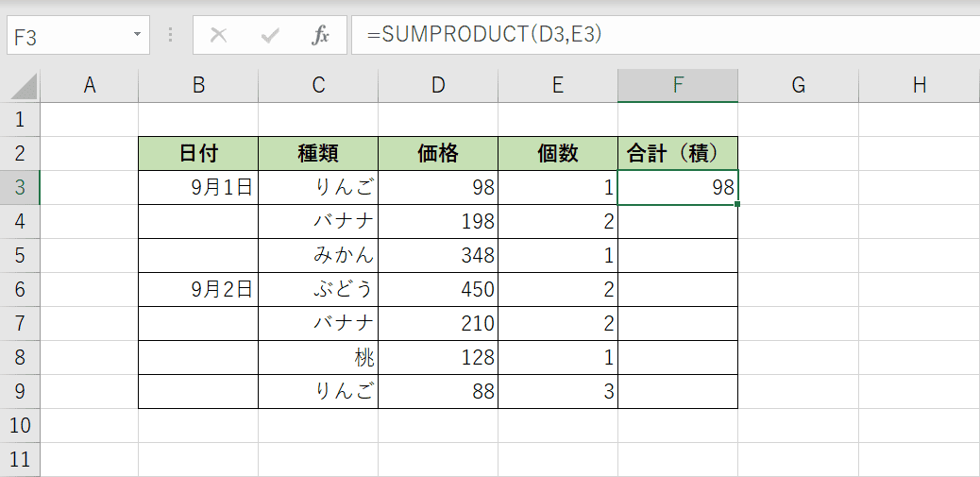The width and height of the screenshot is (980, 477).
Task: Select column F header
Action: click(x=678, y=86)
